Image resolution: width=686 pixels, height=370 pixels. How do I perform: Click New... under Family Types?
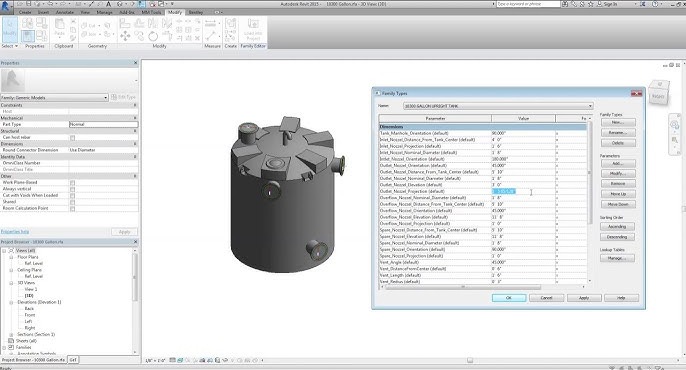(x=618, y=122)
